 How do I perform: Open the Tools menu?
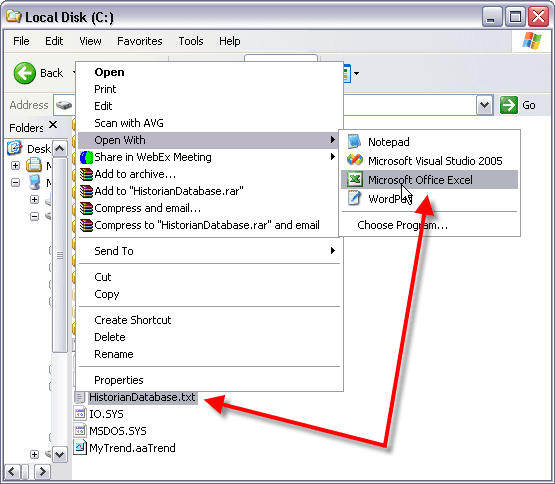click(191, 41)
